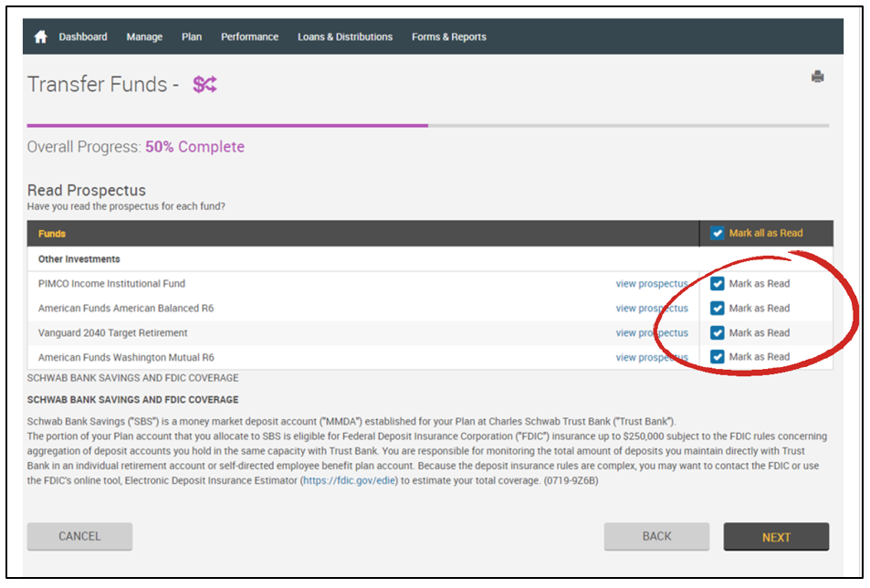Go to the Performance menu
870x588 pixels.
pos(249,37)
